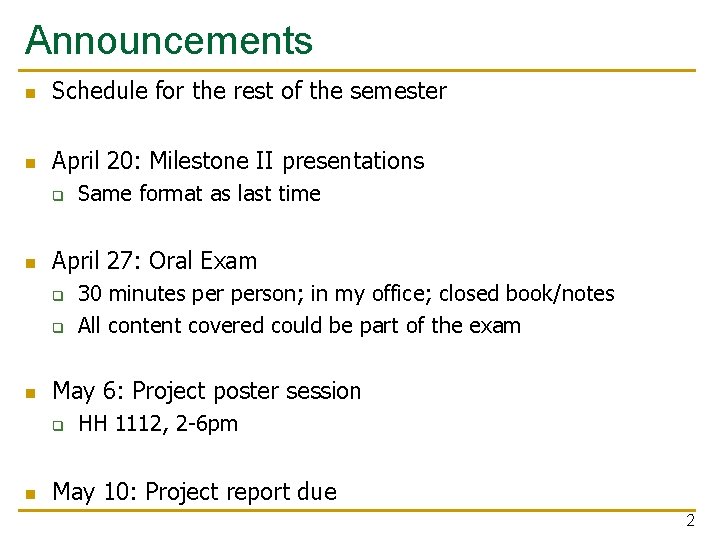Click 'All content covered' exam line

point(299,326)
